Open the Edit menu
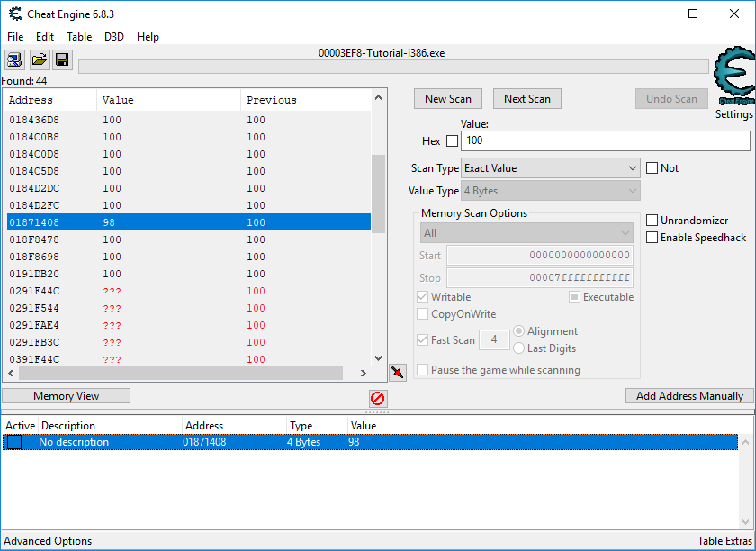Image resolution: width=756 pixels, height=551 pixels. 45,37
